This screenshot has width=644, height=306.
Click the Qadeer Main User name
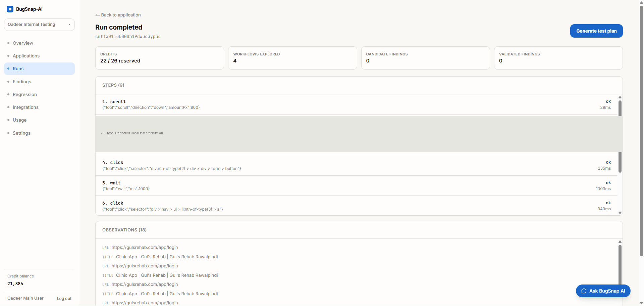click(x=25, y=298)
